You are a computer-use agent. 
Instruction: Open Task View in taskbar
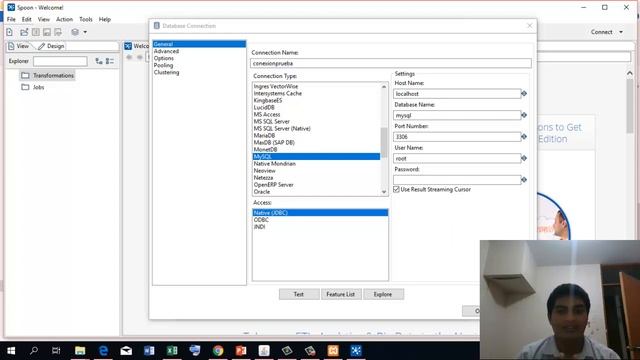tap(56, 351)
